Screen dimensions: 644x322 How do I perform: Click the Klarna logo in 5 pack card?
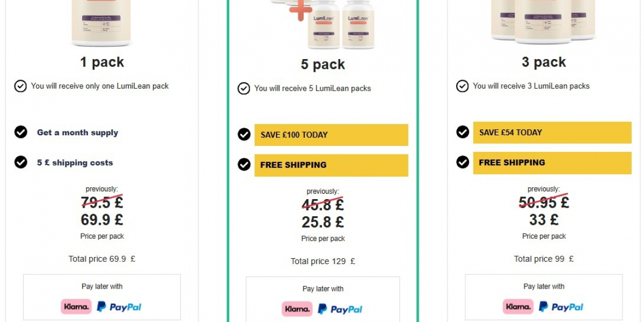pos(297,309)
